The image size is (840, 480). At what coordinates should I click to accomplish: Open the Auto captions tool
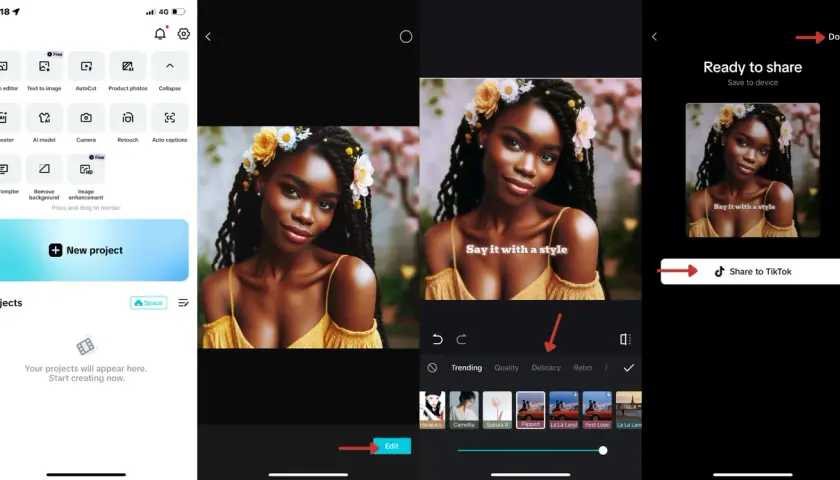(169, 123)
